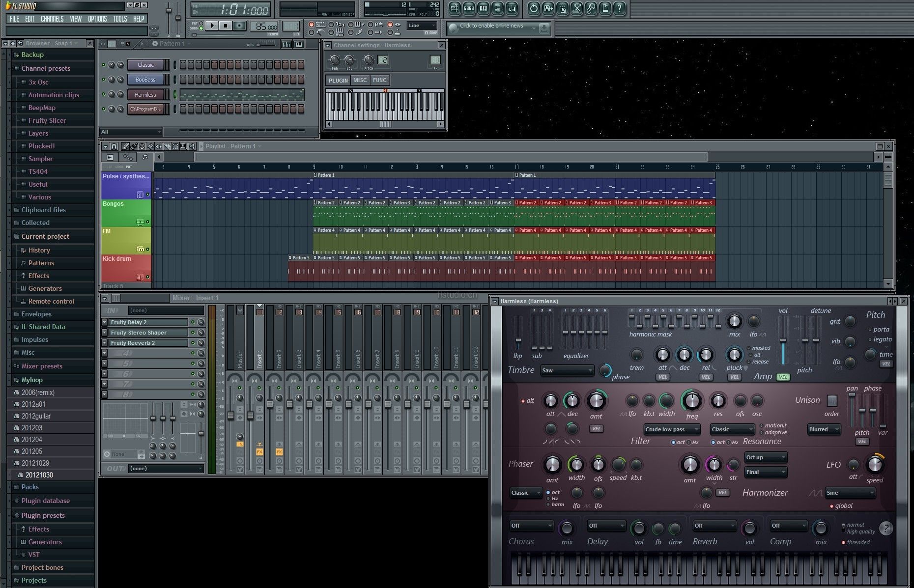
Task: Click the play button in transport
Action: (212, 26)
